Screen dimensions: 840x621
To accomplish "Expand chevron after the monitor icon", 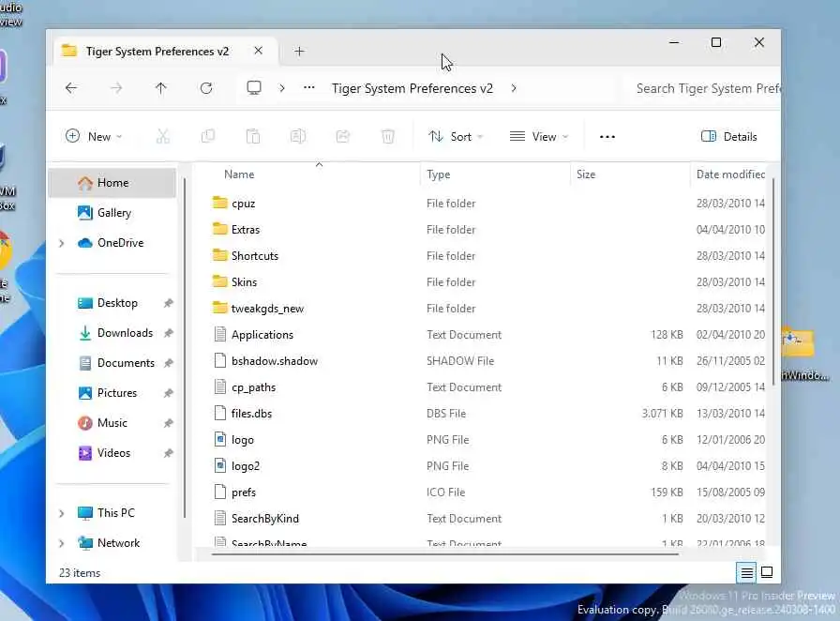I will tap(282, 88).
